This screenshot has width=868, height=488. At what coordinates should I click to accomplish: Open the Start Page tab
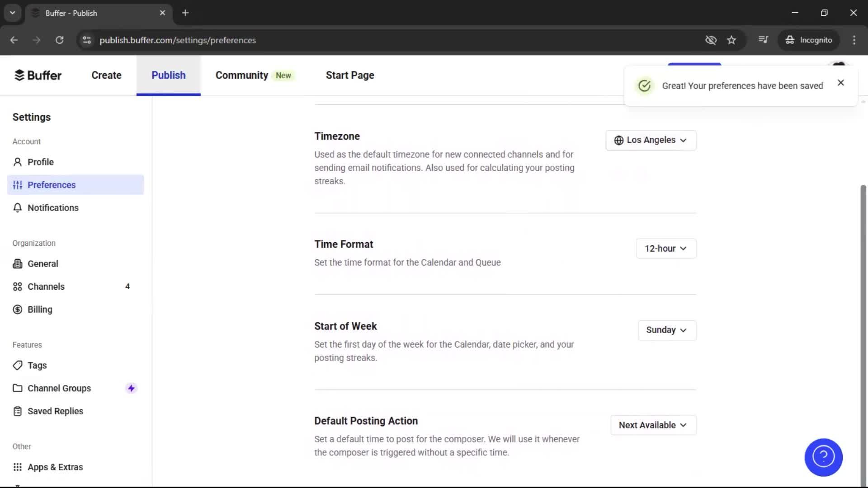[x=349, y=75]
